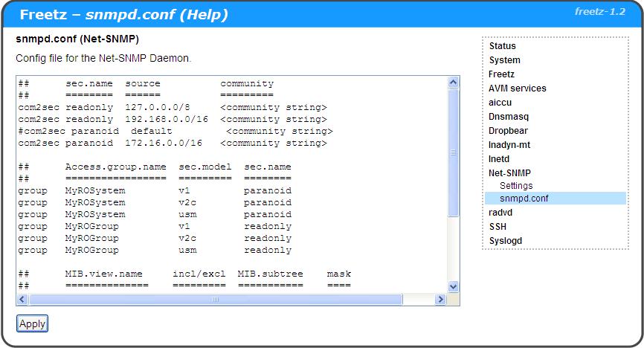Open the Inetd sidebar entry

point(500,159)
